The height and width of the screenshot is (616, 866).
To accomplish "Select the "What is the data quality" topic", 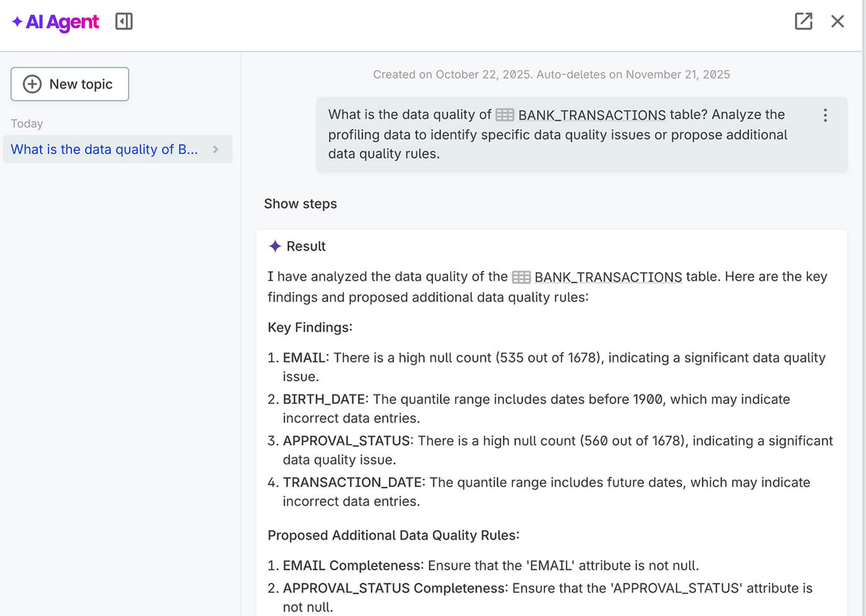I will [104, 149].
